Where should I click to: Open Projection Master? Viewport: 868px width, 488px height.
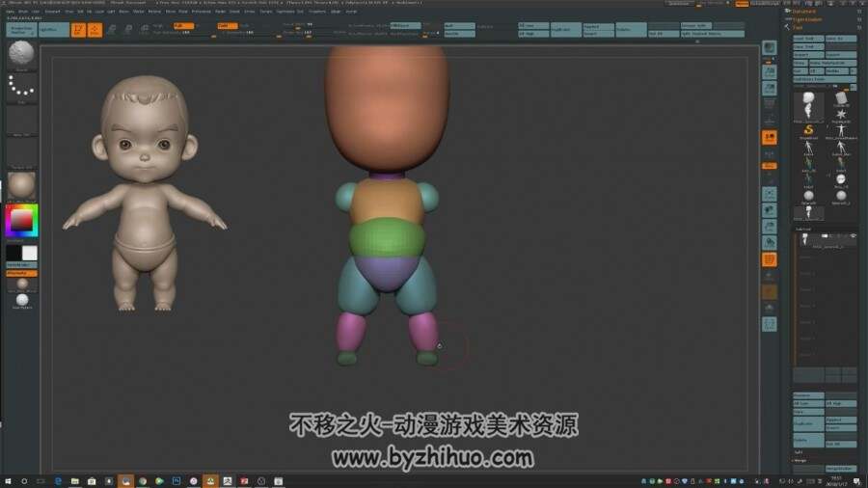point(21,29)
